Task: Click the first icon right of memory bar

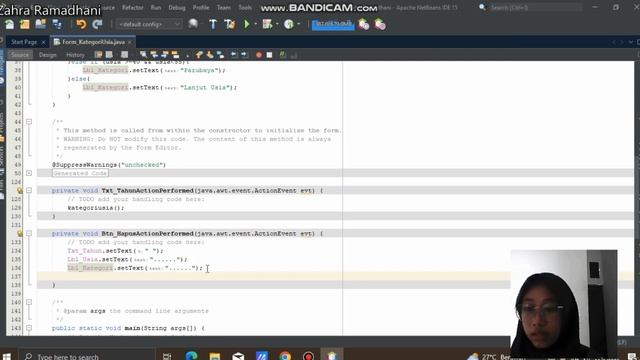Action: point(364,24)
